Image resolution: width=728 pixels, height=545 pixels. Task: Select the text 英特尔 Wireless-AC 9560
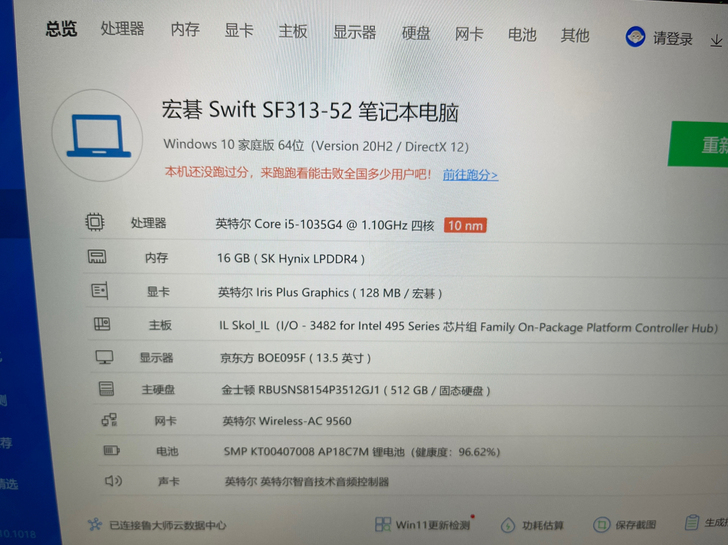[287, 421]
